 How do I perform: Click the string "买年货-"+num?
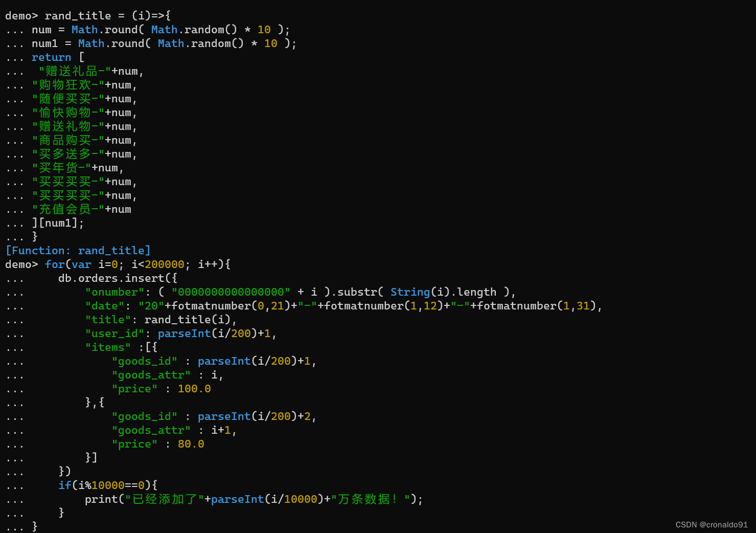click(78, 168)
